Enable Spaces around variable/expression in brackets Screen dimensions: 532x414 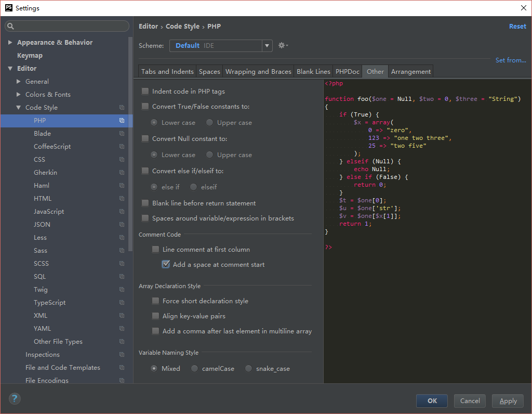pyautogui.click(x=145, y=218)
